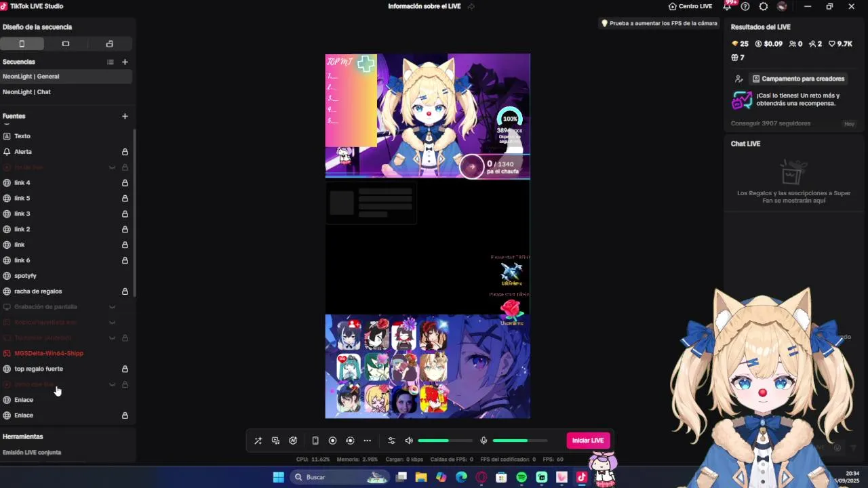Click the Iniciar LIVE button
Screen dimensions: 868x488
click(588, 441)
